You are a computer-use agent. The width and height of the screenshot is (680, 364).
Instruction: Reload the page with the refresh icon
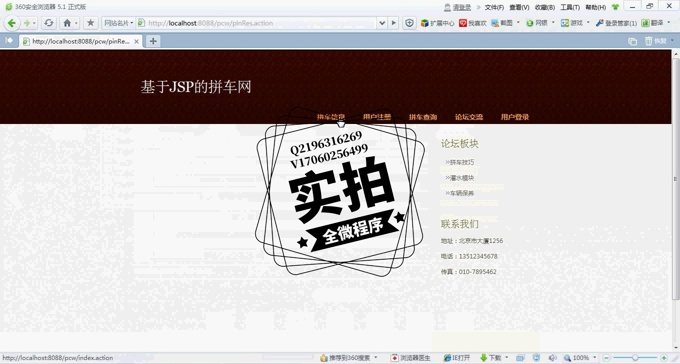[x=49, y=23]
